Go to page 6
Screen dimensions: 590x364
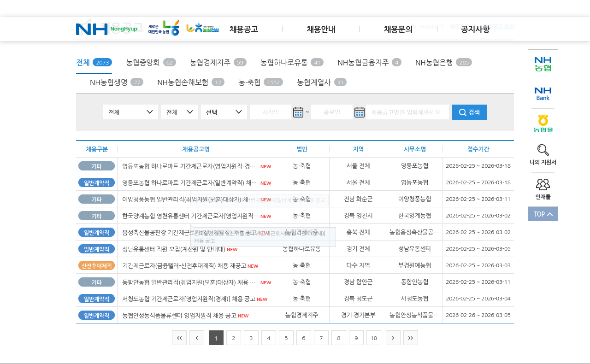coord(304,338)
